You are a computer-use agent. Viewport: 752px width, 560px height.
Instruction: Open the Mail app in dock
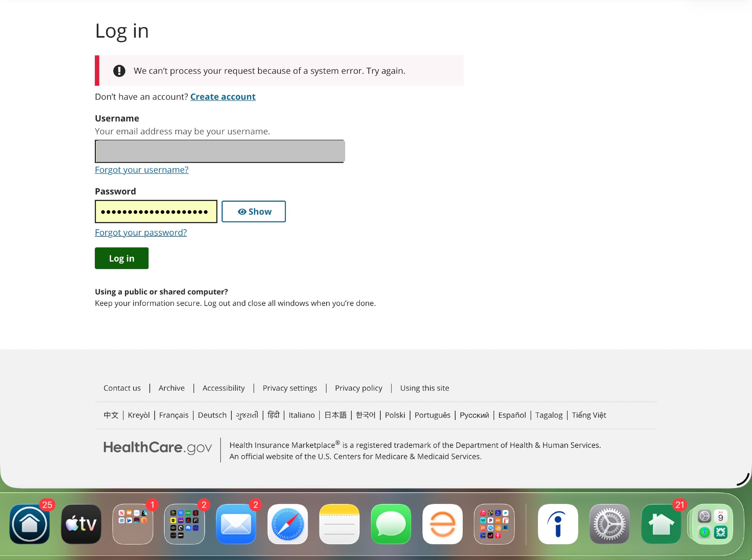[236, 524]
